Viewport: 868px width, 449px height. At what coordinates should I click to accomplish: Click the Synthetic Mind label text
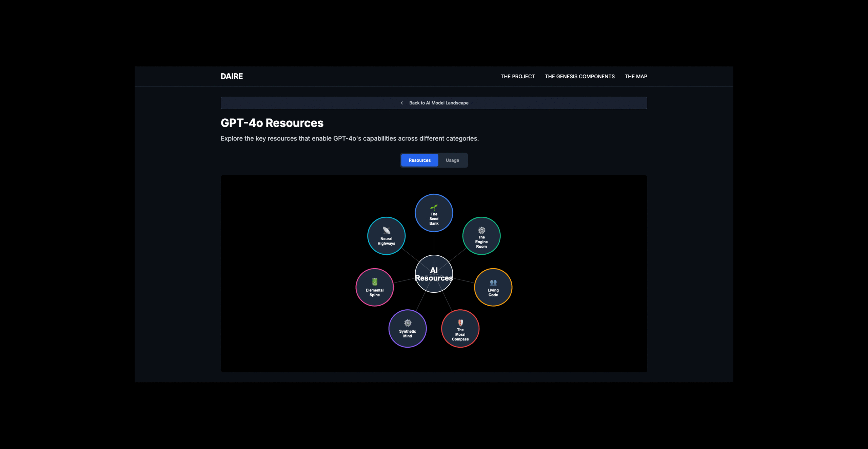point(408,334)
